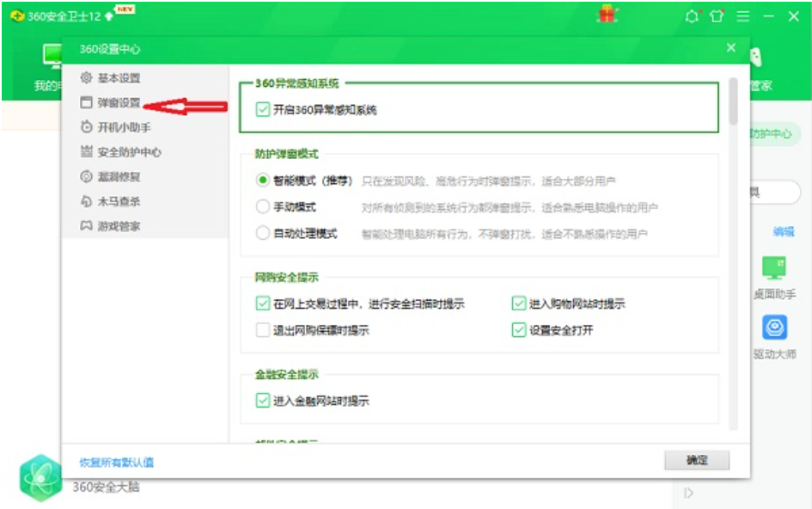Viewport: 812px width, 509px height.
Task: Disable the 开启360异常感知系统 checkbox
Action: (x=263, y=110)
